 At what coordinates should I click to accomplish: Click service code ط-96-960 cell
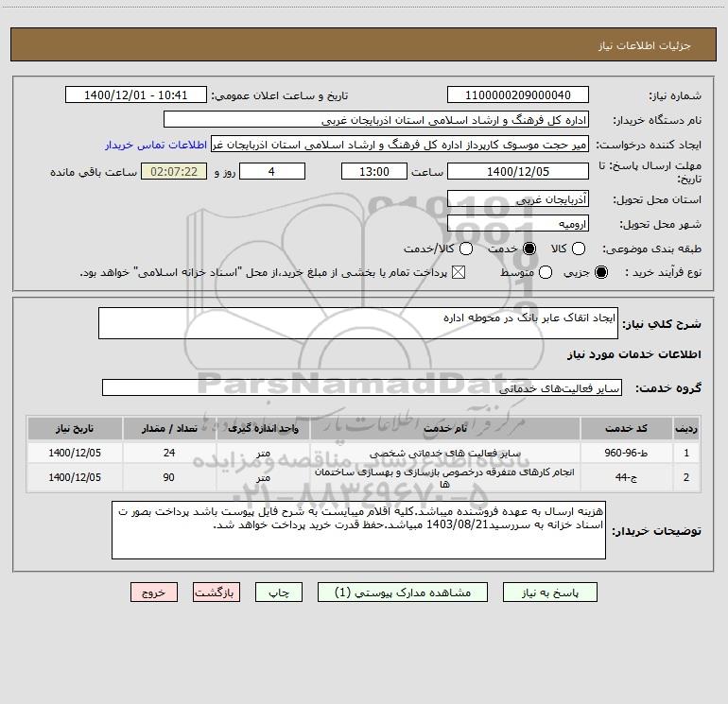(x=626, y=453)
